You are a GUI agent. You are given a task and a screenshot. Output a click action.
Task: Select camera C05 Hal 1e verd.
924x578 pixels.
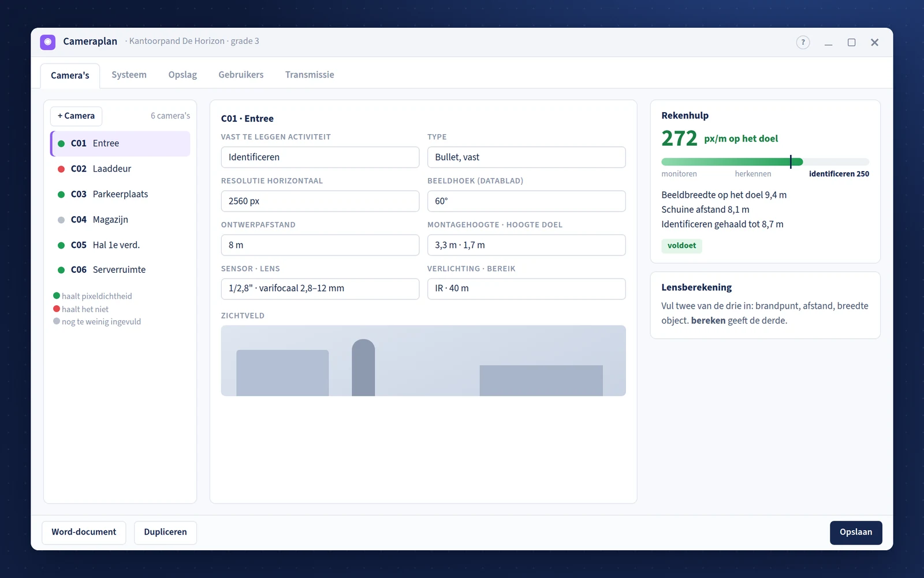point(120,245)
